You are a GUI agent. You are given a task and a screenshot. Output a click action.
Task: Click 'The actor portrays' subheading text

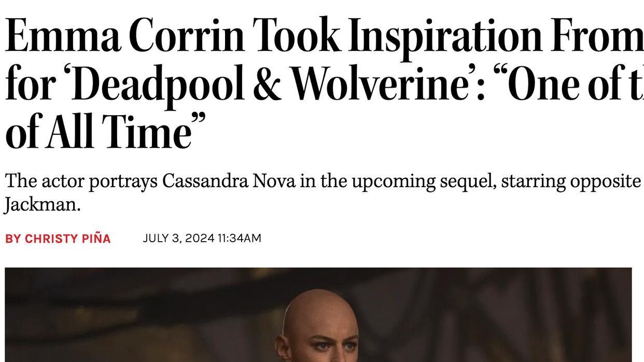(x=81, y=181)
